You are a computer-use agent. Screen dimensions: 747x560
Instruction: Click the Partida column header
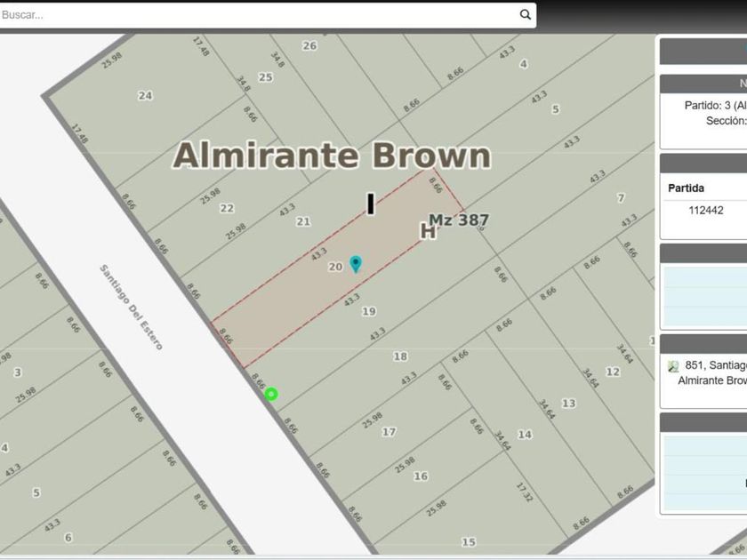pyautogui.click(x=686, y=188)
